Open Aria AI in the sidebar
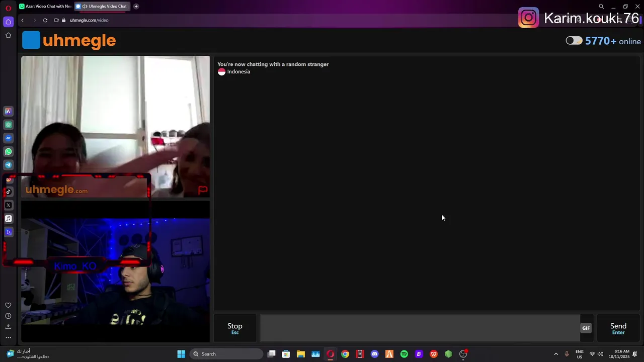Image resolution: width=644 pixels, height=362 pixels. pyautogui.click(x=8, y=111)
